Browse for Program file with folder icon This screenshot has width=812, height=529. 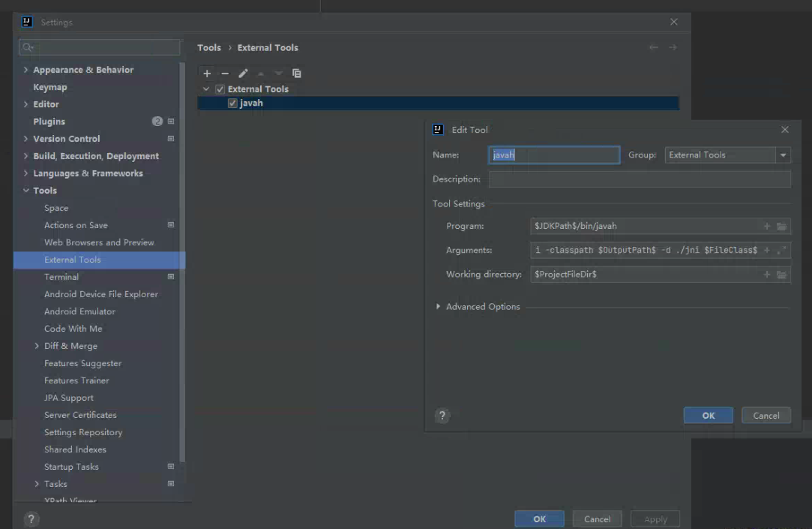(781, 226)
